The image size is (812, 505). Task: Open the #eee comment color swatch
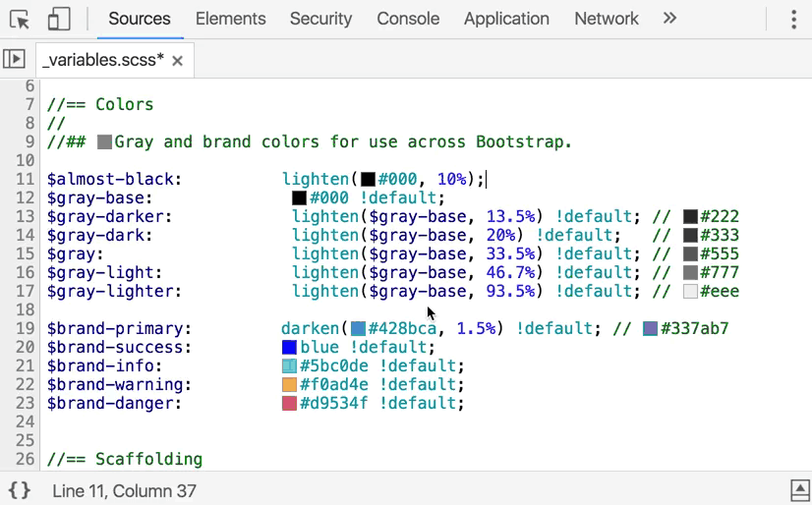pyautogui.click(x=690, y=291)
